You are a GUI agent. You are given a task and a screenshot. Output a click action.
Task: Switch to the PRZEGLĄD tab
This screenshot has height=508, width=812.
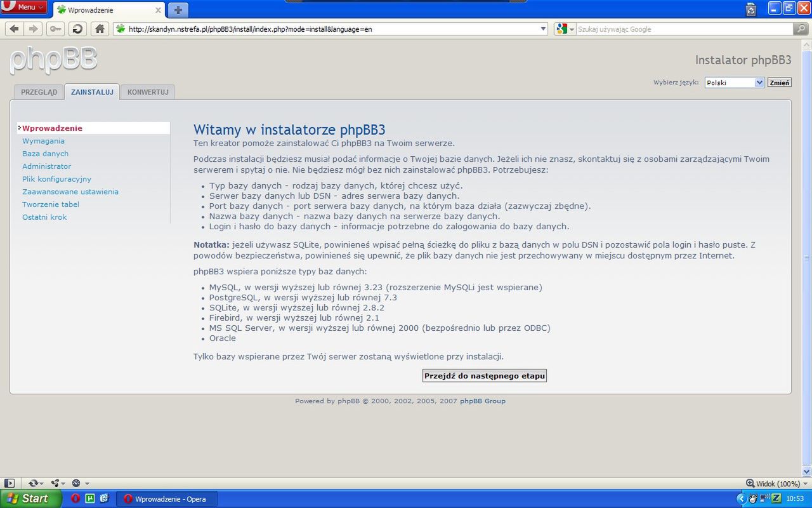39,92
